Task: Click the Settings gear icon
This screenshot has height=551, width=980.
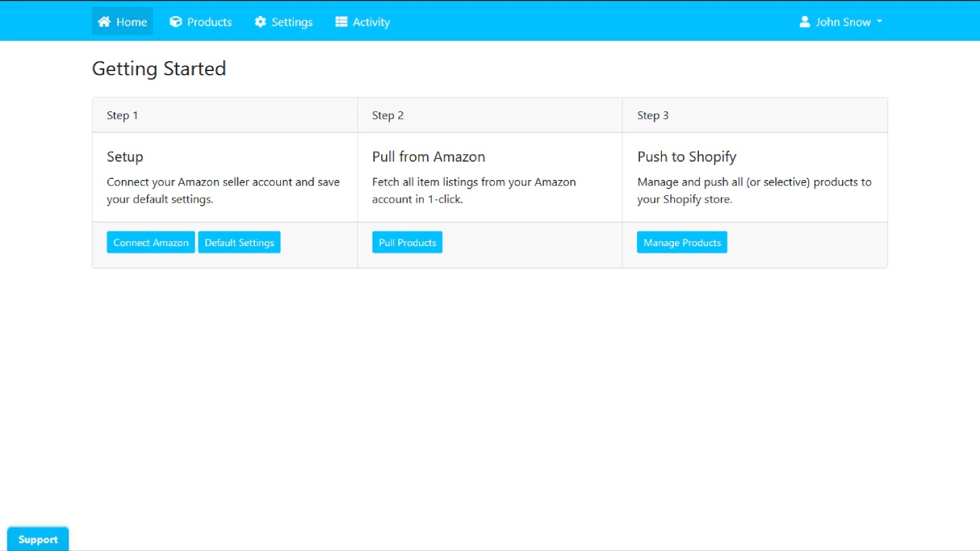Action: [260, 22]
